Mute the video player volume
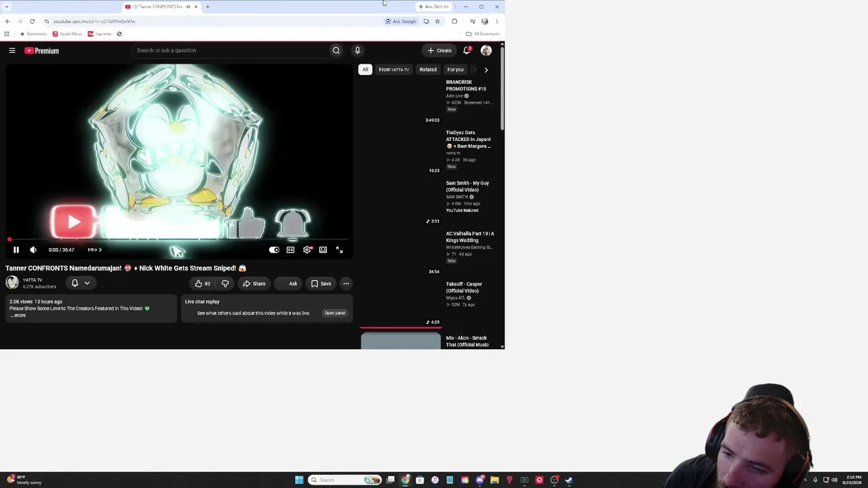This screenshot has width=868, height=488. (33, 250)
